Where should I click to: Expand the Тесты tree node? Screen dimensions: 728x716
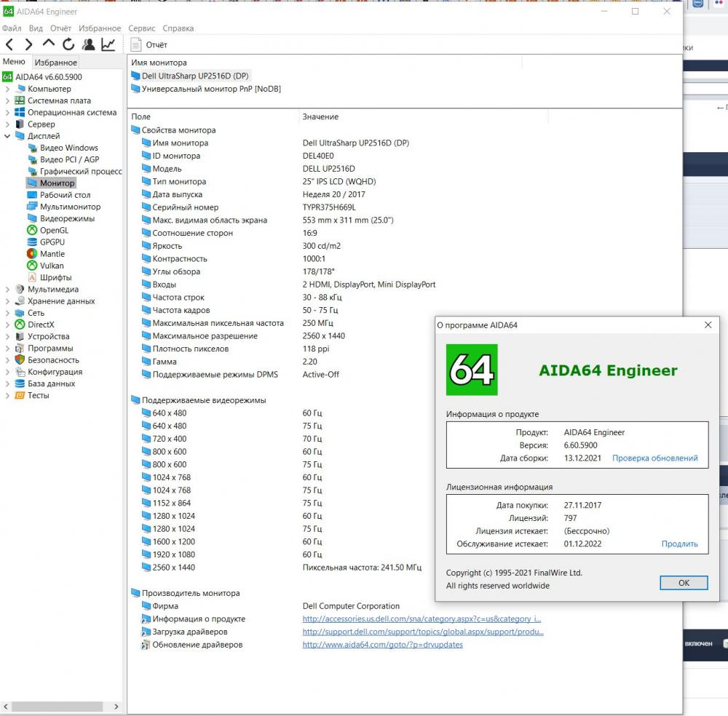(x=7, y=395)
